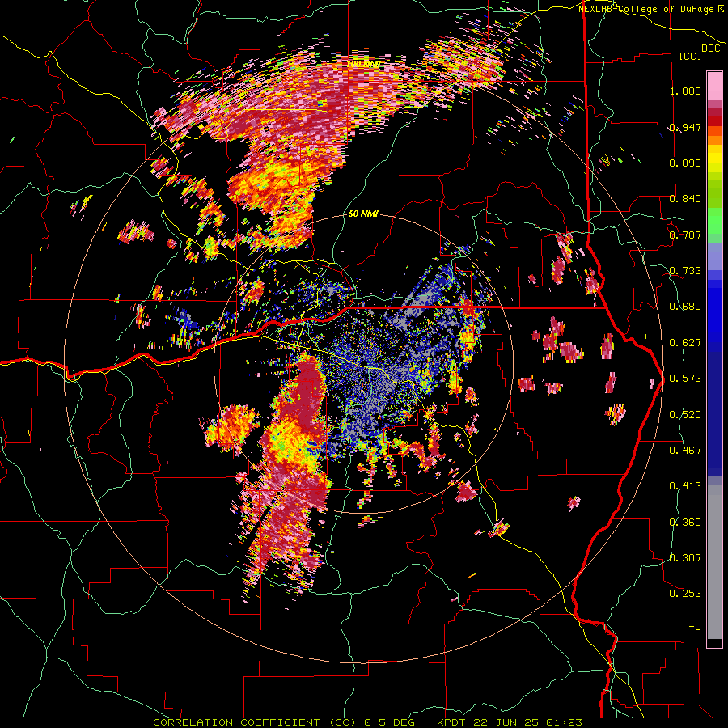728x728 pixels.
Task: Click the 0.733 scale label
Action: coord(685,271)
